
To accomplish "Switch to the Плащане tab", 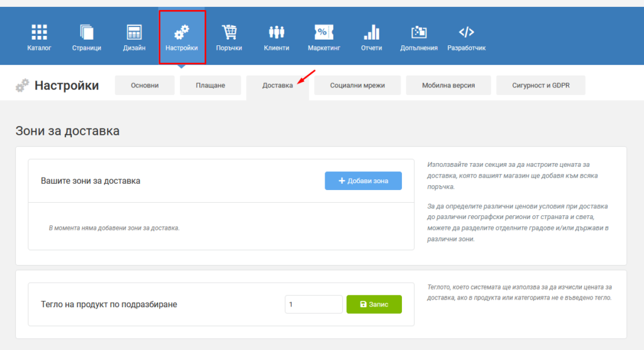I will (210, 85).
